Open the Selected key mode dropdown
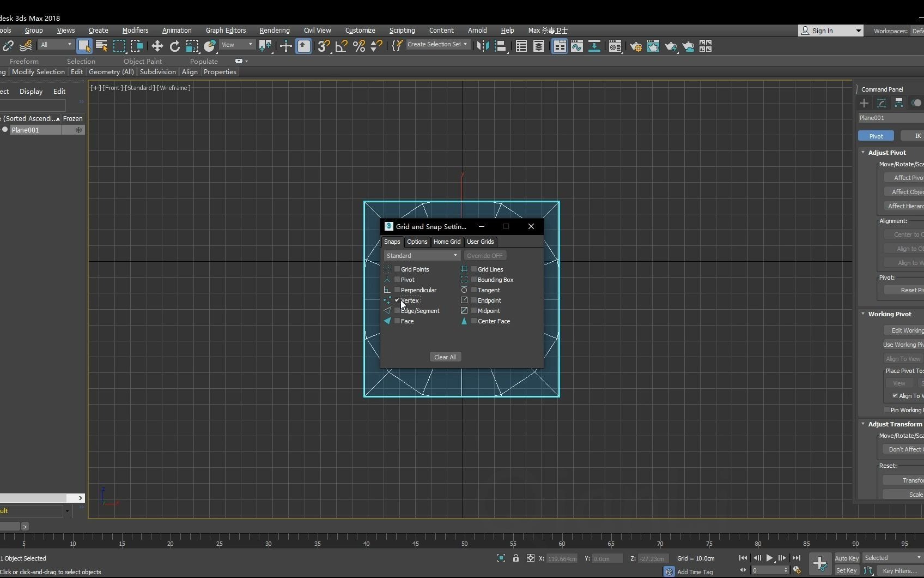 (x=893, y=558)
